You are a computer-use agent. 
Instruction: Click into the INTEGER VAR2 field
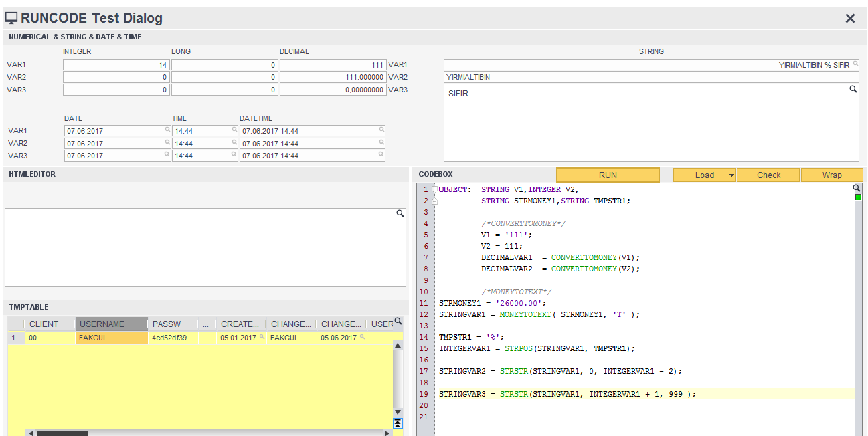(116, 78)
